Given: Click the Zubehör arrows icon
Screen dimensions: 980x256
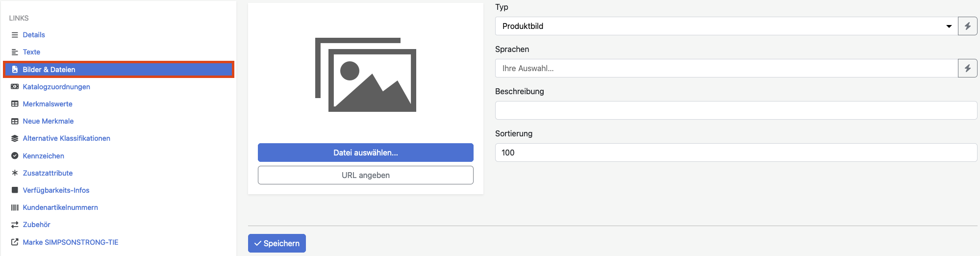Looking at the screenshot, I should (15, 225).
